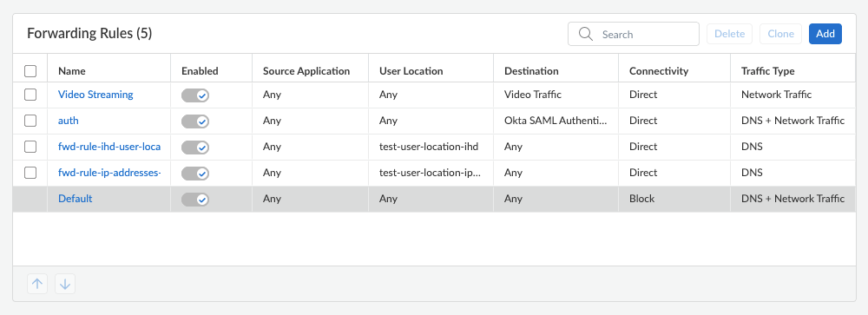Click the Connectivity column header
This screenshot has width=868, height=315.
[659, 71]
